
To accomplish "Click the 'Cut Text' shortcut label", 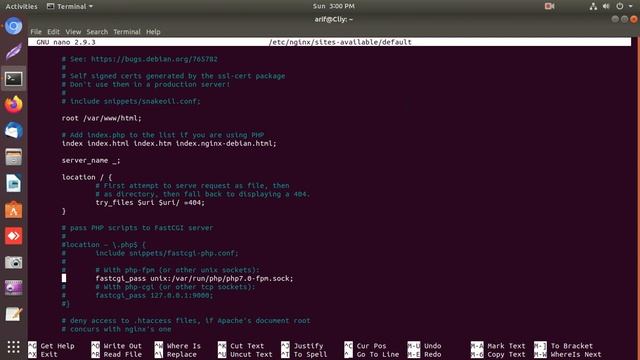I will pos(247,346).
